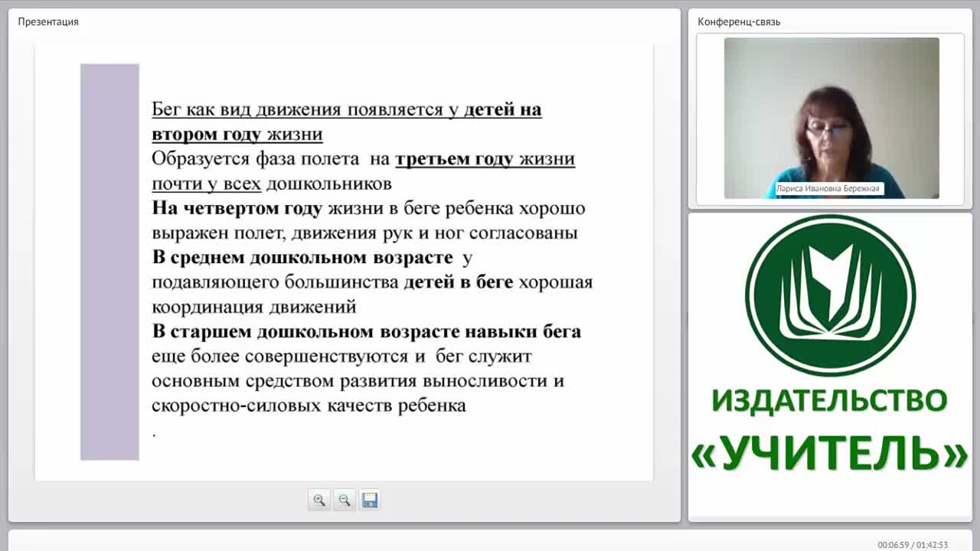
Task: Click the bold 'В среднем дошкольном возрасте'
Action: coord(302,257)
